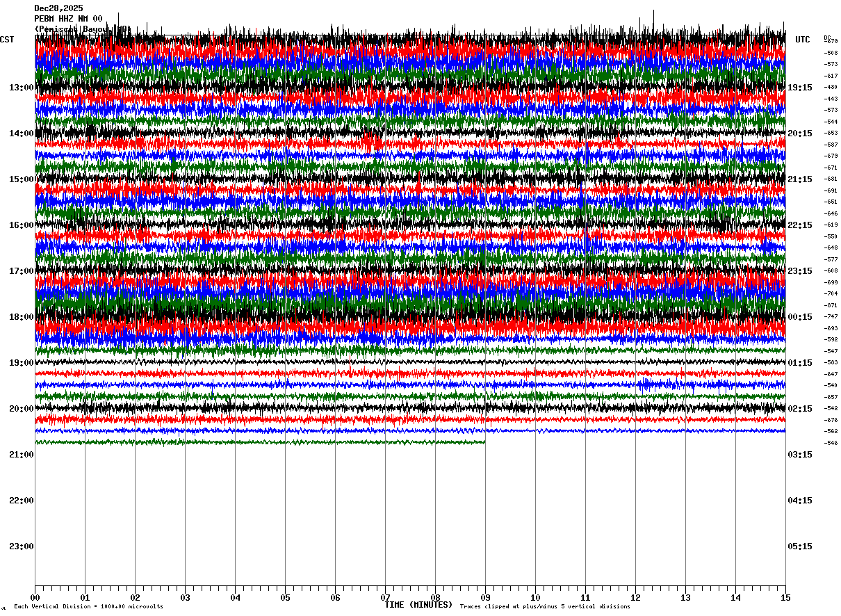Image resolution: width=841 pixels, height=616 pixels.
Task: Click the DC offset value -583
Action: [831, 362]
